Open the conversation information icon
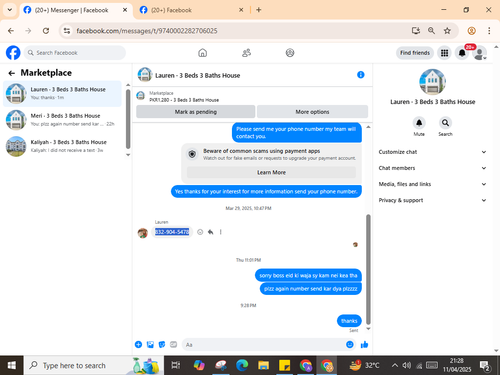This screenshot has width=500, height=375. click(361, 75)
